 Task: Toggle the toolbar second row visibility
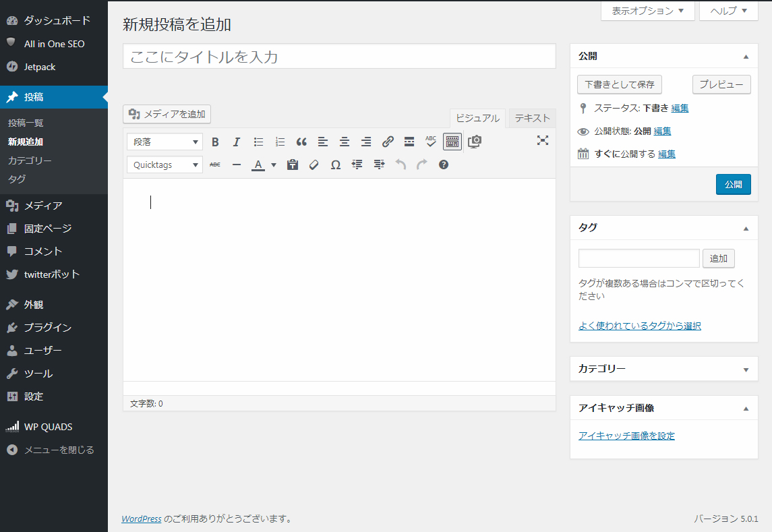point(452,142)
